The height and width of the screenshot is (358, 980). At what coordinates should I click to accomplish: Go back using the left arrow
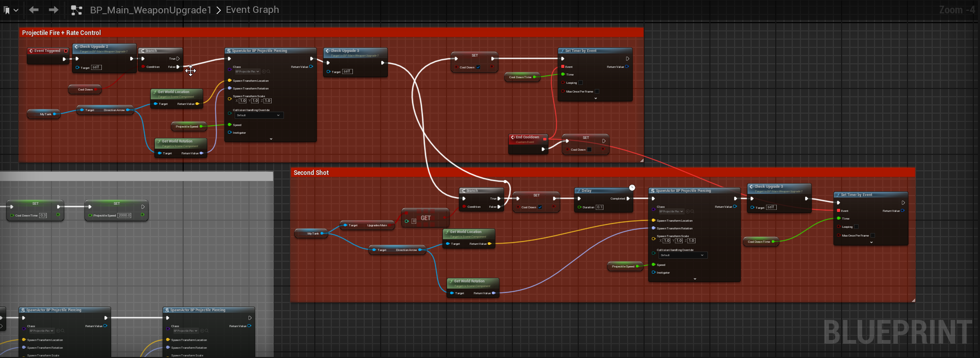point(34,10)
